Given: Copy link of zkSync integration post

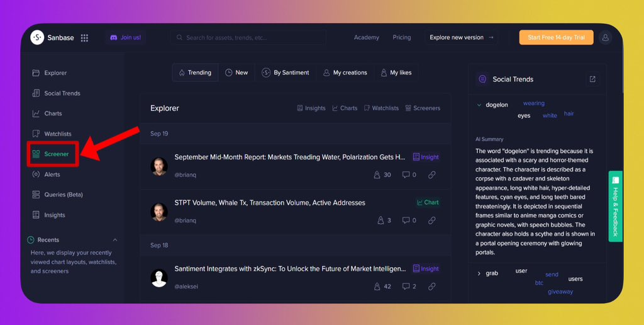Looking at the screenshot, I should point(431,287).
